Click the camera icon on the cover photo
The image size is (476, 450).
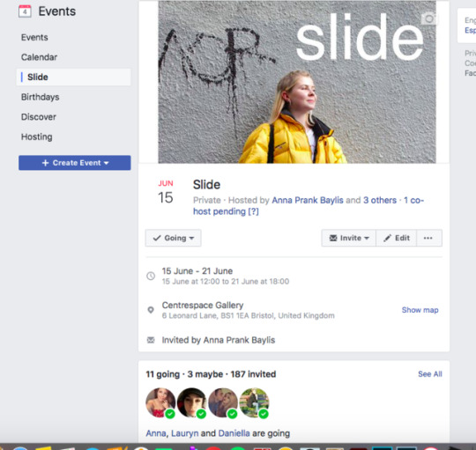tap(428, 18)
